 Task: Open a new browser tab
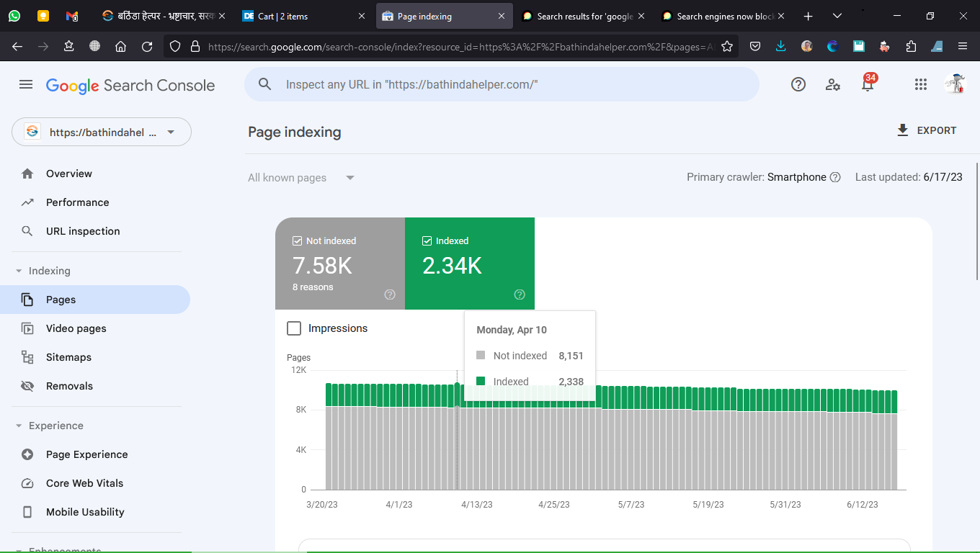[x=808, y=16]
